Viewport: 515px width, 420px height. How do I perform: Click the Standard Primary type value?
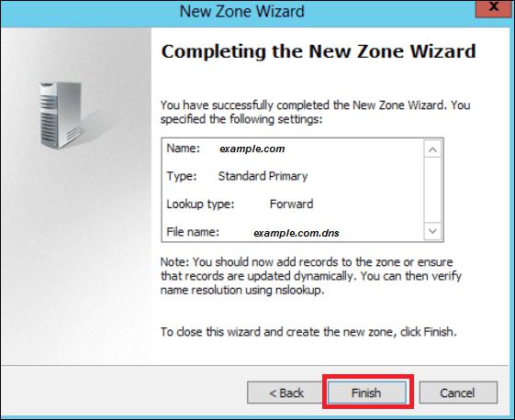(x=263, y=176)
